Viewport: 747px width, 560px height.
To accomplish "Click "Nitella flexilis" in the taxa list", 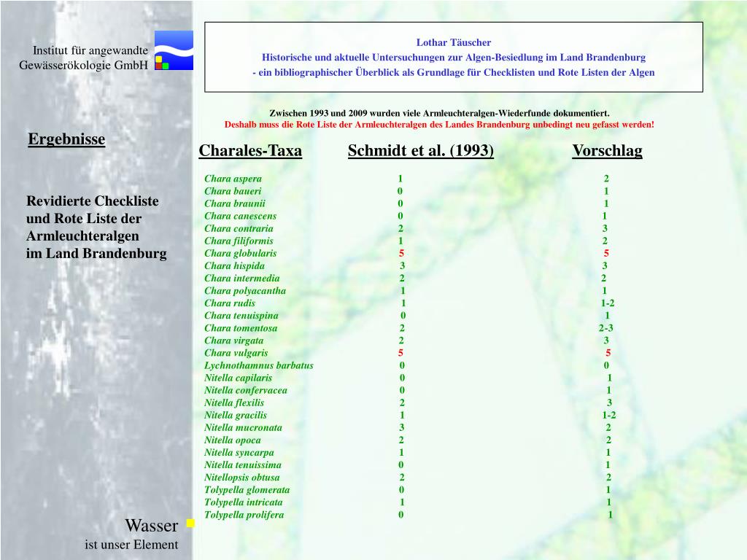I will click(x=234, y=402).
